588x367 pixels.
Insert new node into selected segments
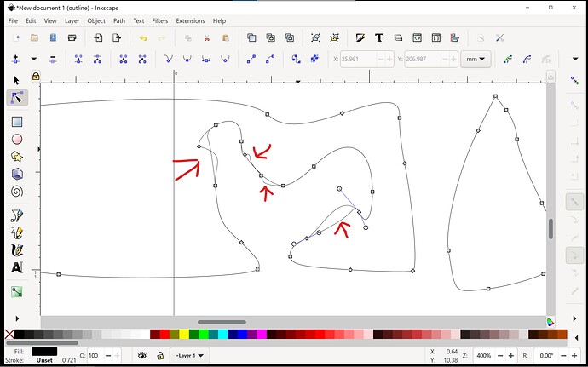(15, 59)
